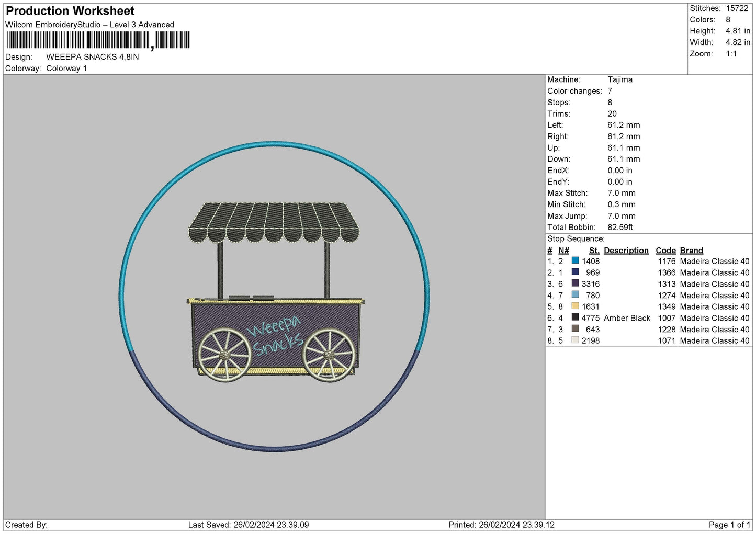The width and height of the screenshot is (756, 534).
Task: Click the machine name Tajima
Action: [620, 79]
